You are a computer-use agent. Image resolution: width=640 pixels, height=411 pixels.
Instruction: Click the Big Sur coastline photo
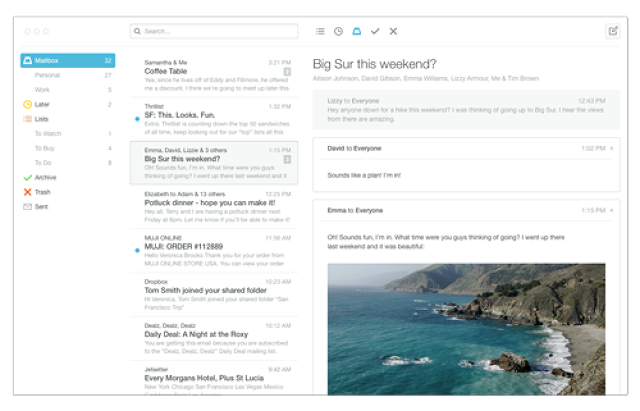pos(466,329)
